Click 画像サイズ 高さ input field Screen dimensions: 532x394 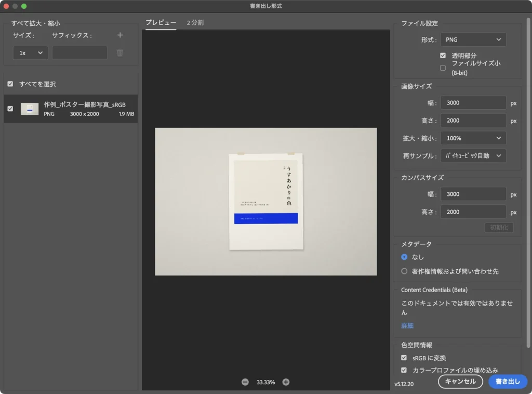coord(473,121)
